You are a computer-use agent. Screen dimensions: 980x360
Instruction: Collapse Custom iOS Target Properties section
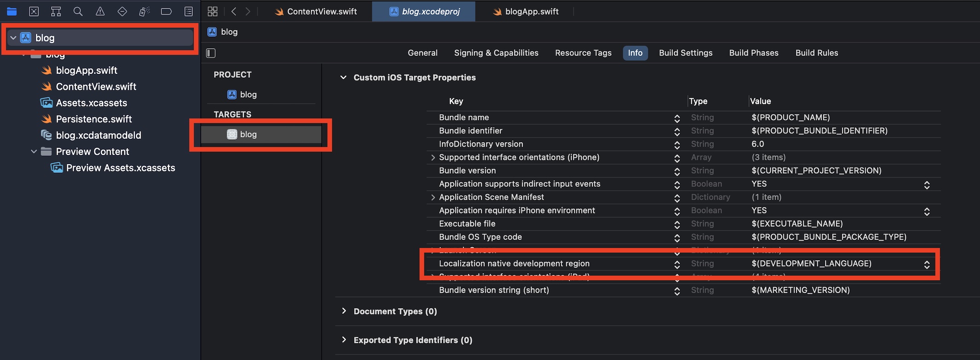[343, 77]
